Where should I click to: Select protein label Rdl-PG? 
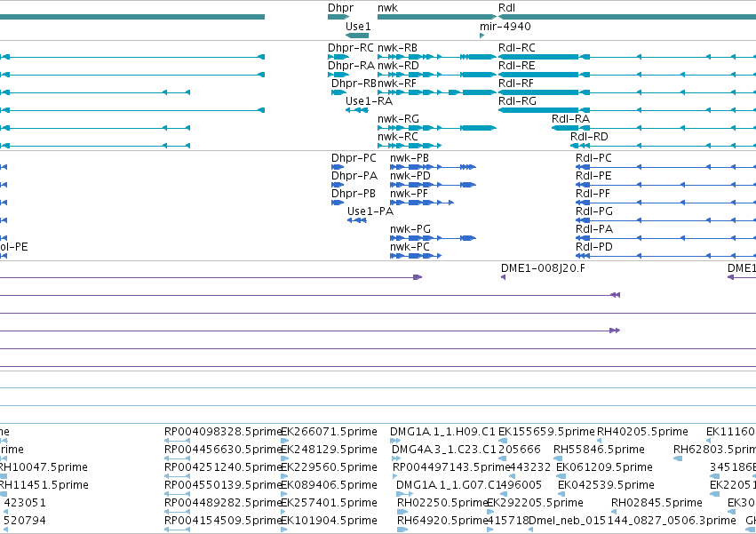(x=594, y=211)
